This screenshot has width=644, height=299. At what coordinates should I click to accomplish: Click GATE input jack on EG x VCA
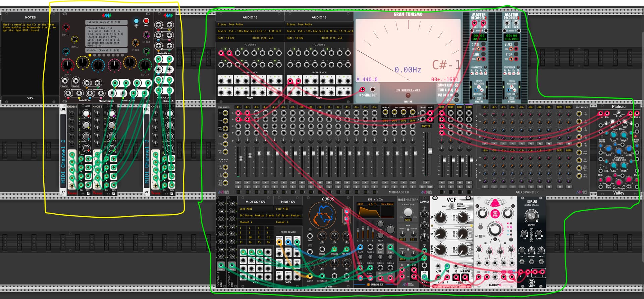pyautogui.click(x=360, y=247)
